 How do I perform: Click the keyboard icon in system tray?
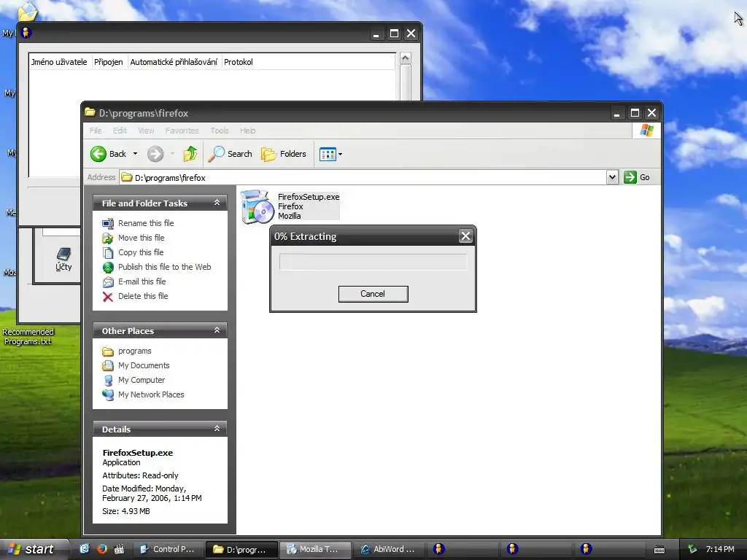click(659, 550)
